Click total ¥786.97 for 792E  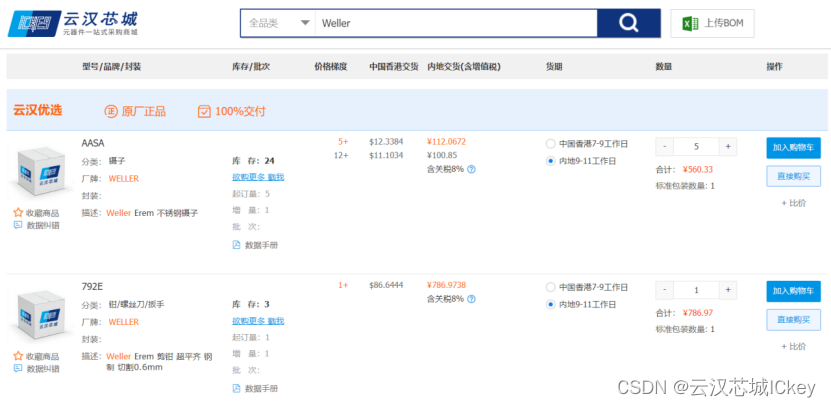(698, 313)
